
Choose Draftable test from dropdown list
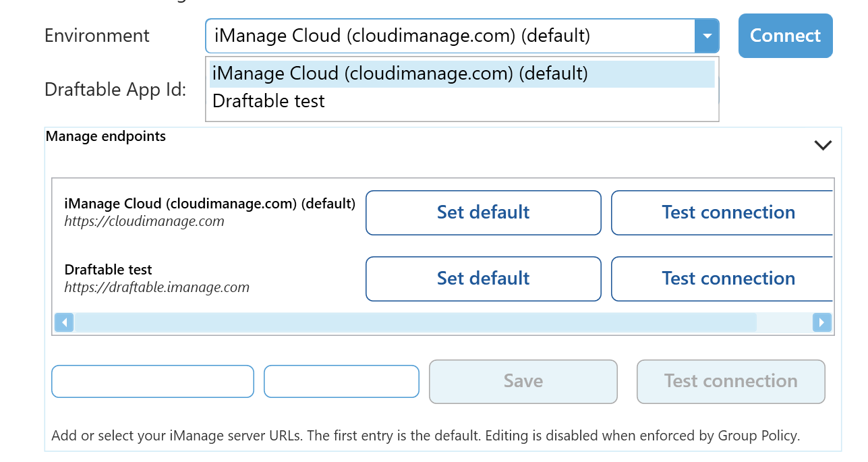(x=268, y=101)
